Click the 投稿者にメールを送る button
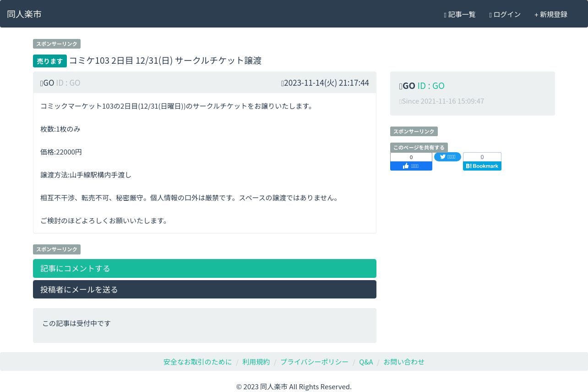Viewport: 588px width, 392px height. (205, 289)
